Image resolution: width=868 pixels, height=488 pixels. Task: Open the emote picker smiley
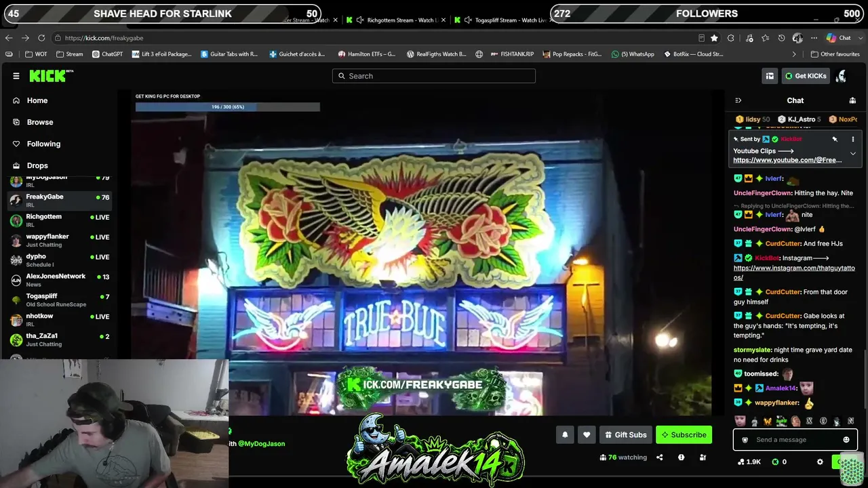pyautogui.click(x=846, y=440)
